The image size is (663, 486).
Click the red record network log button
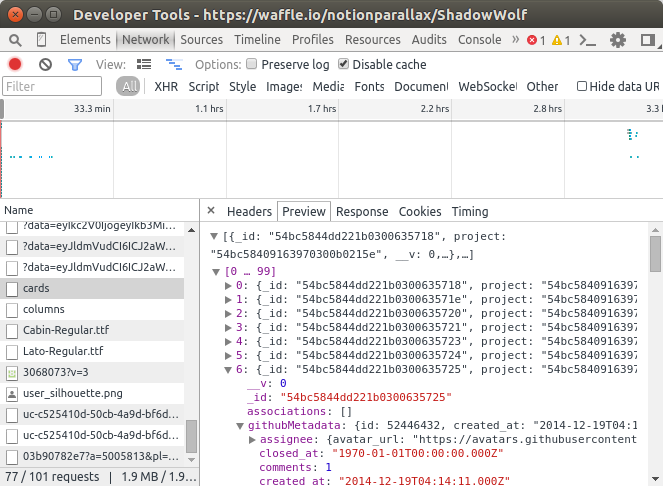15,64
